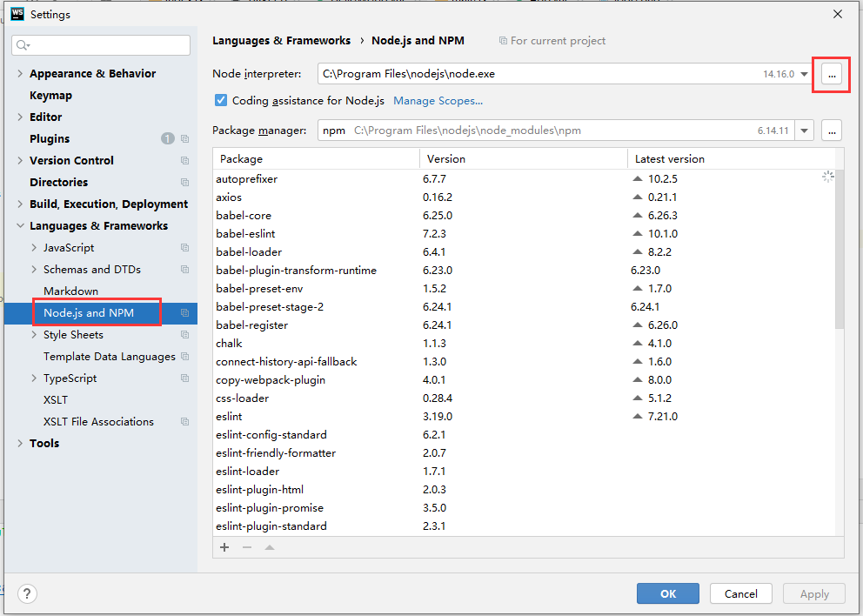This screenshot has height=616, width=863.
Task: Click inside the settings search field
Action: (100, 44)
